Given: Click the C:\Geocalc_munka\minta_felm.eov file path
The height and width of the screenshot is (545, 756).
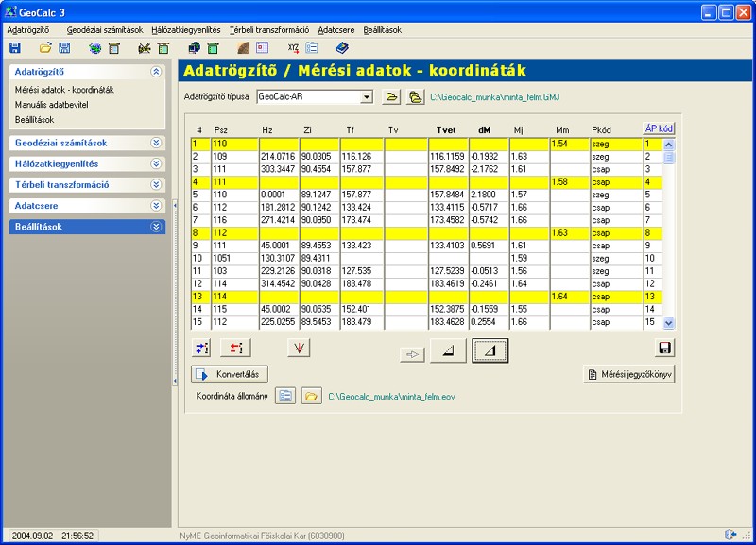Looking at the screenshot, I should [391, 397].
